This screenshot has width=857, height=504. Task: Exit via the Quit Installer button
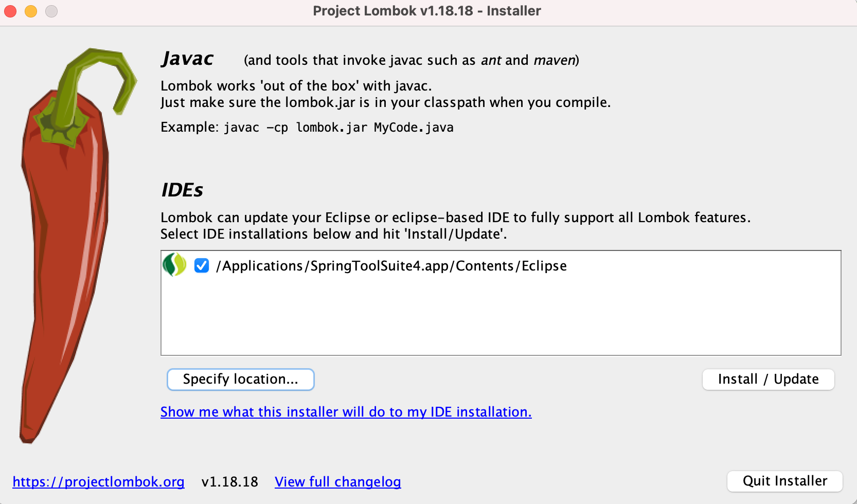click(784, 481)
